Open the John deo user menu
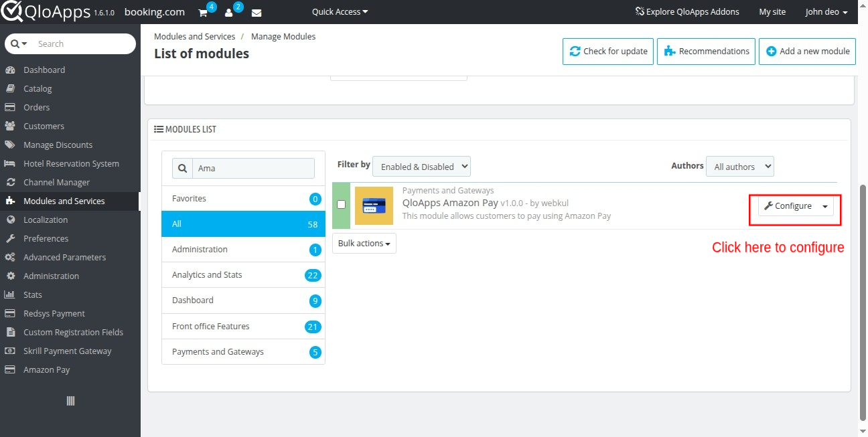 pos(826,12)
